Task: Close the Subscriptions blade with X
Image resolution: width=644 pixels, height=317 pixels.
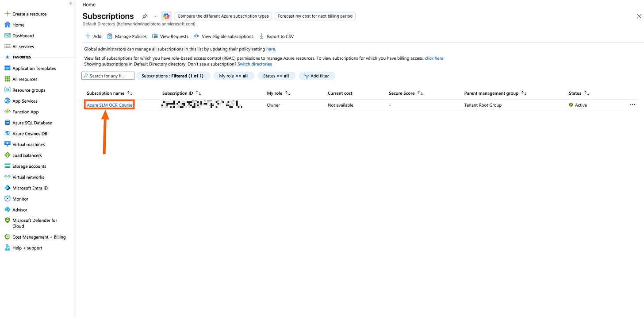Action: pyautogui.click(x=639, y=16)
